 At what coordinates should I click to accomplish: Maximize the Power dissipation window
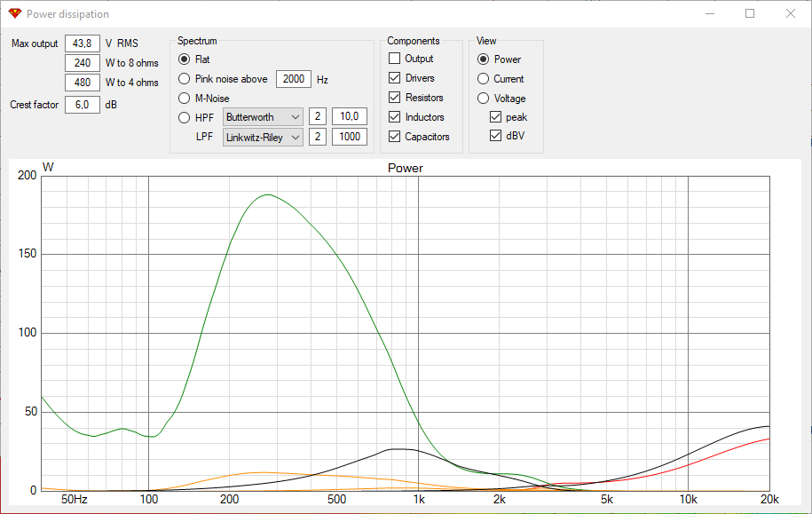click(750, 13)
